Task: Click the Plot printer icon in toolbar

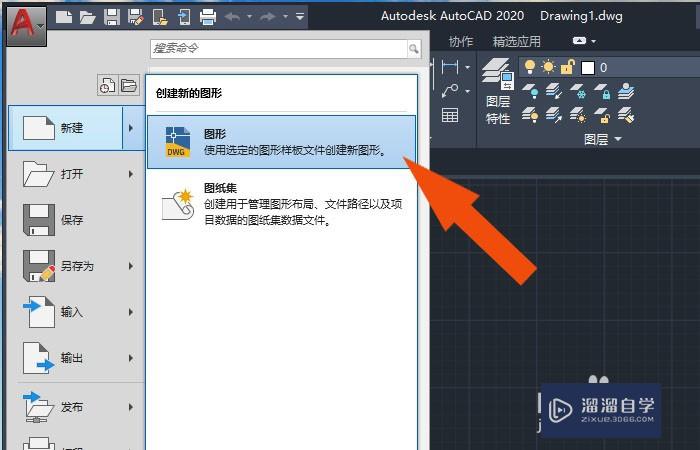Action: (208, 17)
